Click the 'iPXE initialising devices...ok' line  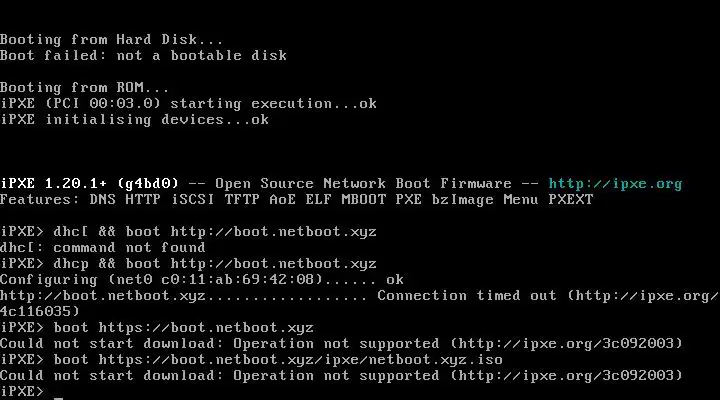[135, 119]
